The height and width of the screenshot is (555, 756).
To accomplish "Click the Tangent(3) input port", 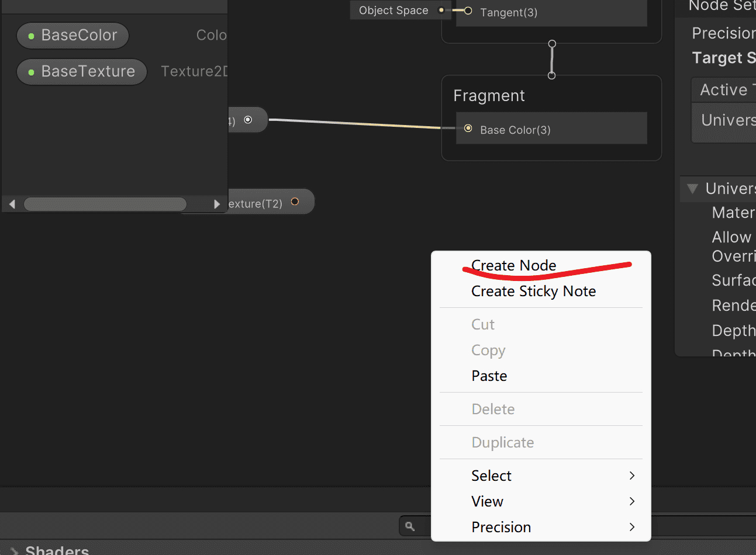I will click(468, 11).
